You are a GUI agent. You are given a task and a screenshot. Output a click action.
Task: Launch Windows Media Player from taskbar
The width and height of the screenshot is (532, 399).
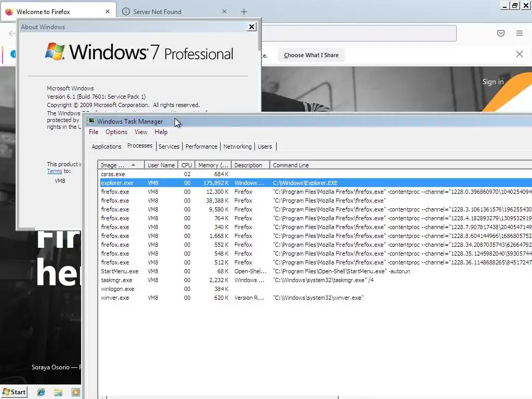click(x=76, y=392)
